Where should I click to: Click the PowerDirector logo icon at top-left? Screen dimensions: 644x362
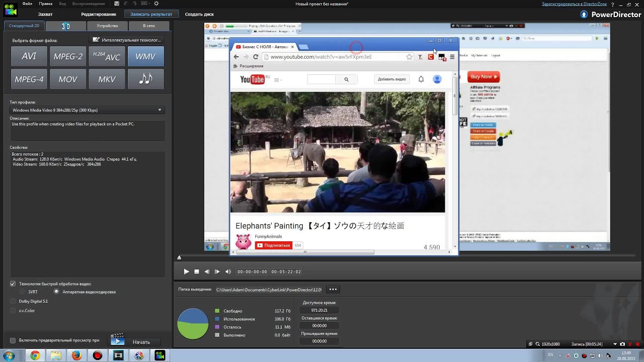click(x=10, y=10)
